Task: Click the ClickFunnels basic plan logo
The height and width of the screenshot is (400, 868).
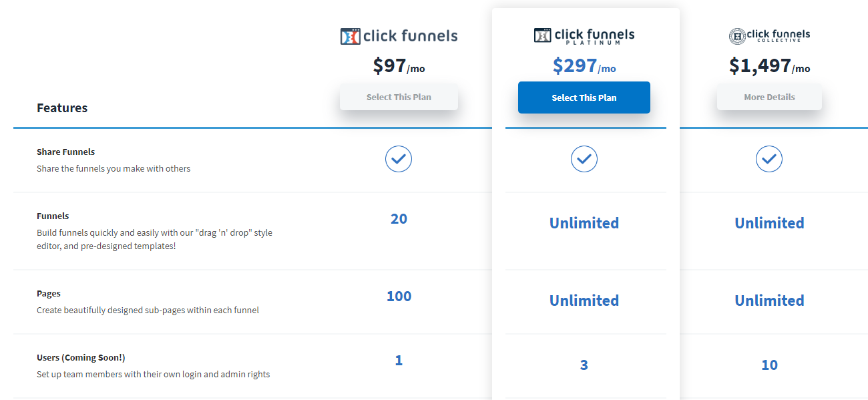Action: coord(399,36)
